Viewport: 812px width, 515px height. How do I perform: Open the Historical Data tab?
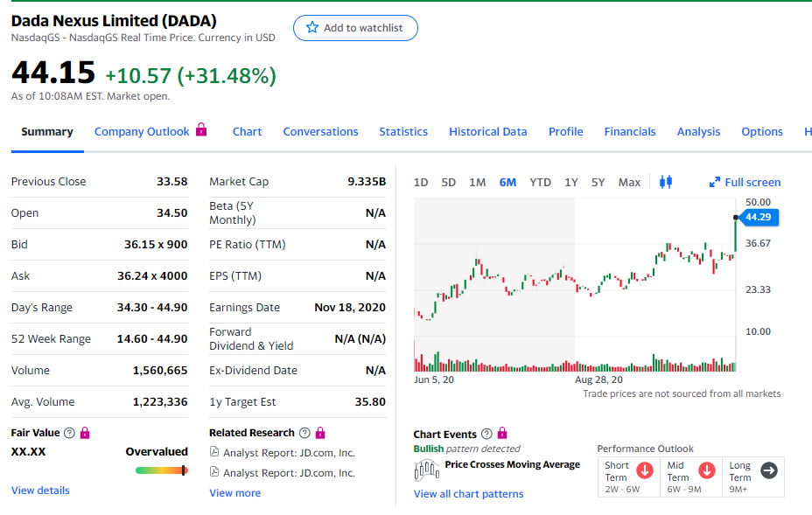point(487,131)
